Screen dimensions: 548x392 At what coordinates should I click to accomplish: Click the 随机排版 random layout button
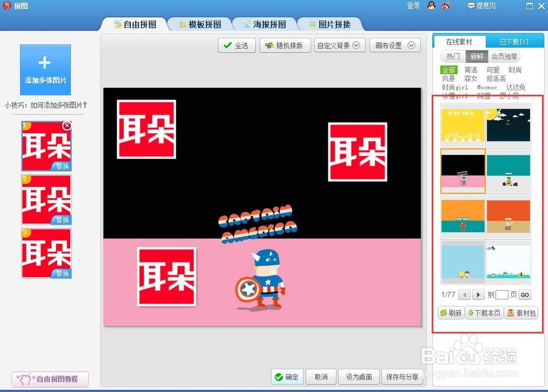[x=285, y=46]
